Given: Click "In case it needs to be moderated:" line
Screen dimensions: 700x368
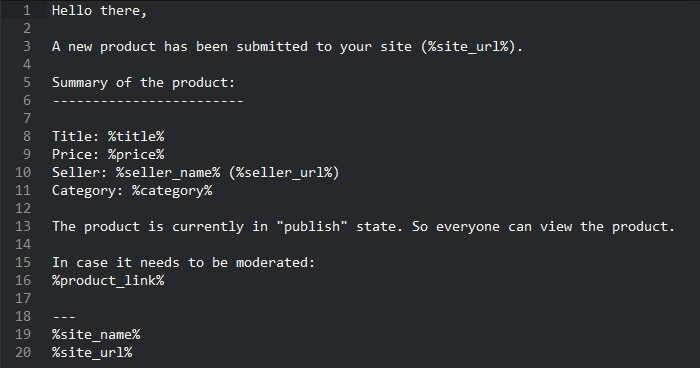Looking at the screenshot, I should pos(183,262).
